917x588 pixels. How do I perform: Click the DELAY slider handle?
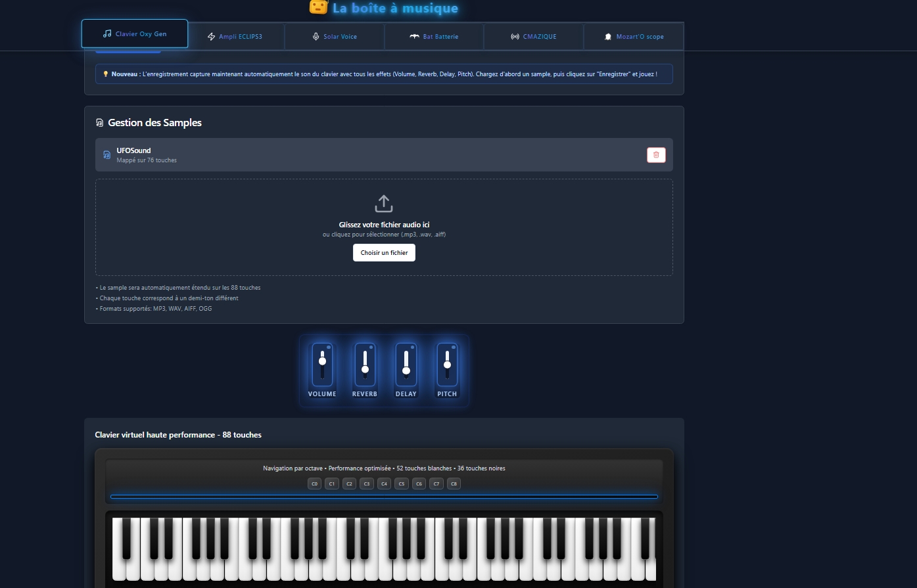406,371
